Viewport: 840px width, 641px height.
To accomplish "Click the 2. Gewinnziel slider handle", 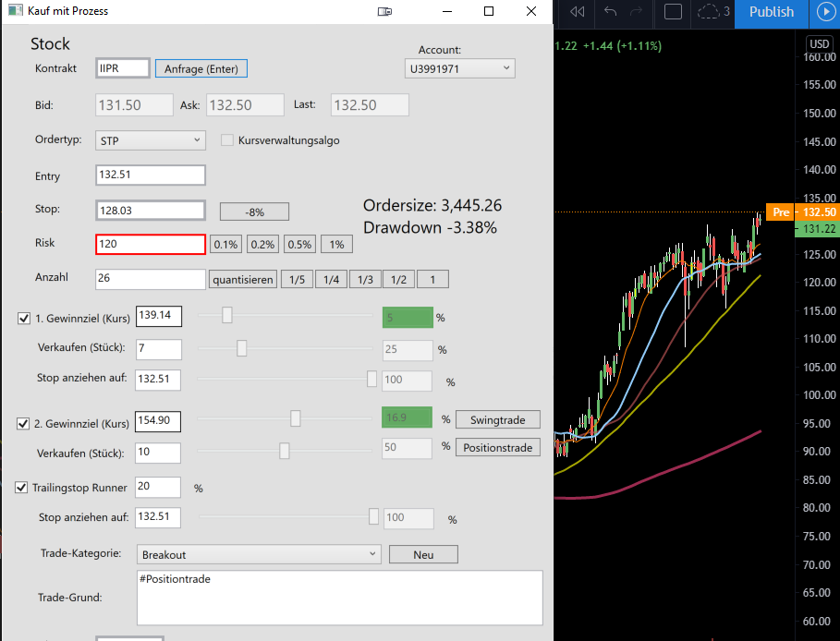I will pyautogui.click(x=295, y=418).
